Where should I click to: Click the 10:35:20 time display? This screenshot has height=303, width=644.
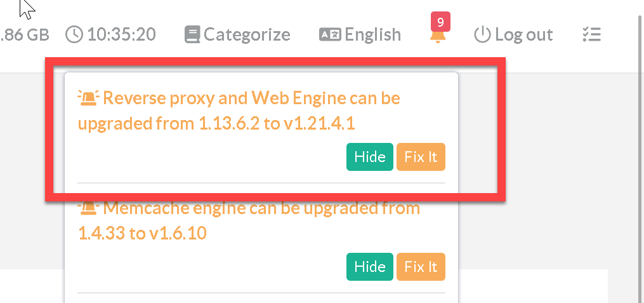pyautogui.click(x=122, y=34)
